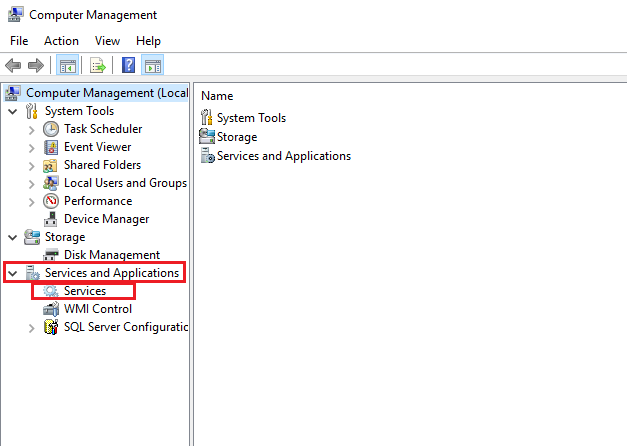The height and width of the screenshot is (446, 627).
Task: Select Services and Applications label in tree
Action: click(x=112, y=273)
